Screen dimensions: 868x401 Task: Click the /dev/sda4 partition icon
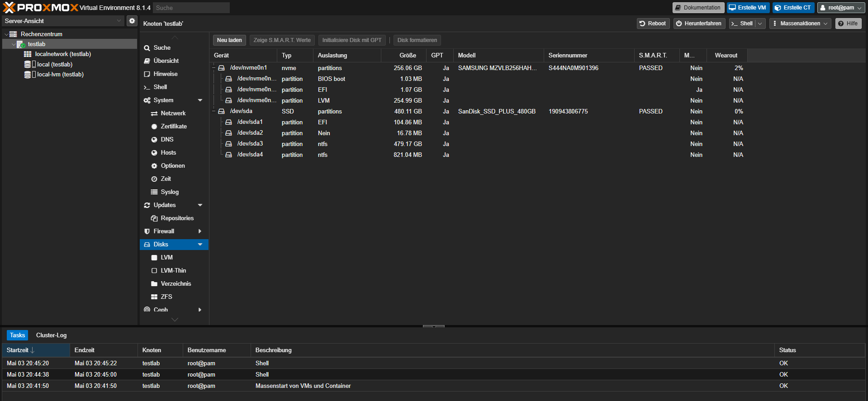228,155
